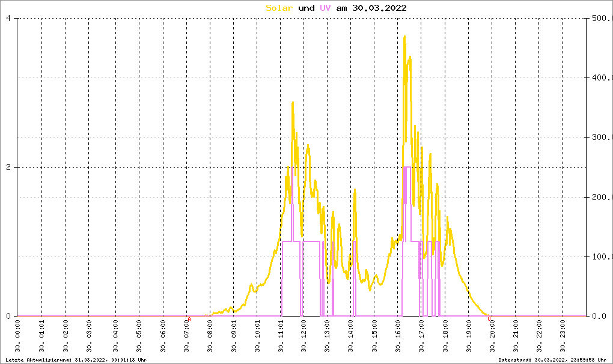
Task: Click the right axis label 400.0
Action: tap(601, 78)
